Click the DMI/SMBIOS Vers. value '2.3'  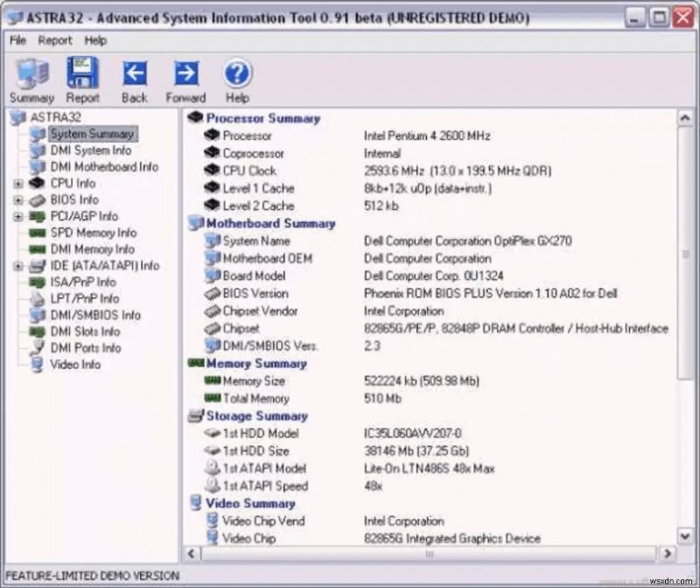tap(373, 346)
